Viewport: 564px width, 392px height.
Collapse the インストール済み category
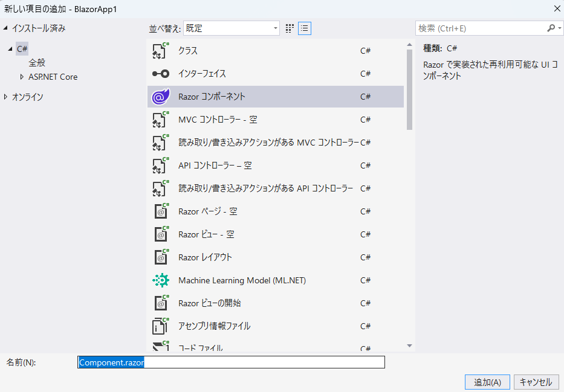point(6,28)
